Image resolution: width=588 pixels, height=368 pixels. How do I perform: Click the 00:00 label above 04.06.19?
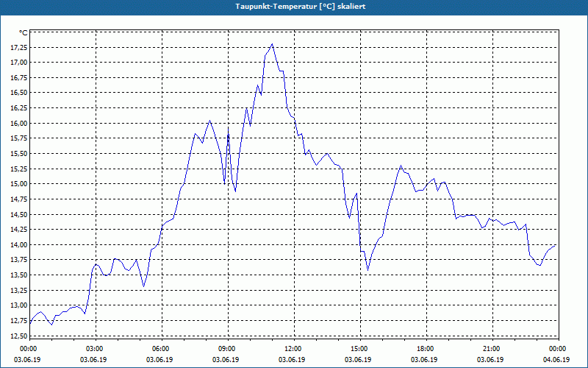(558, 349)
